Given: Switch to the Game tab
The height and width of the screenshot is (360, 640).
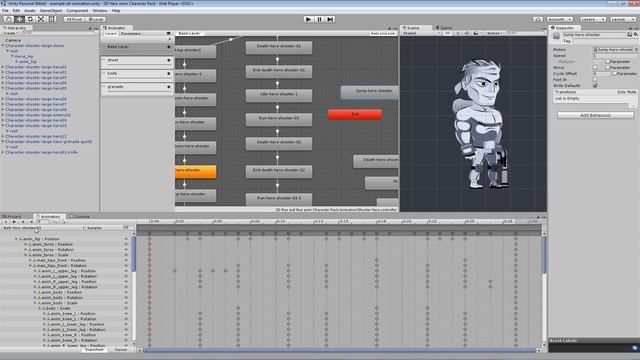Looking at the screenshot, I should (x=444, y=28).
